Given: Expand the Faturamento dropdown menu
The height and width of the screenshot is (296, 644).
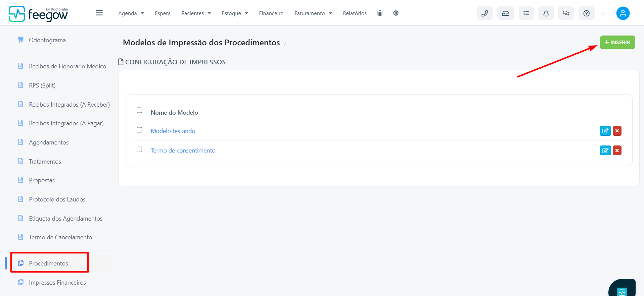Looking at the screenshot, I should click(313, 13).
